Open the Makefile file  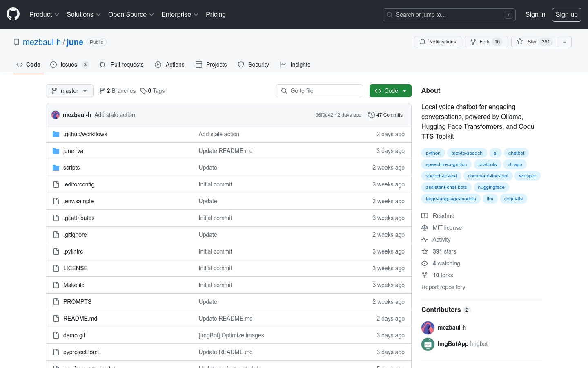[x=74, y=285]
